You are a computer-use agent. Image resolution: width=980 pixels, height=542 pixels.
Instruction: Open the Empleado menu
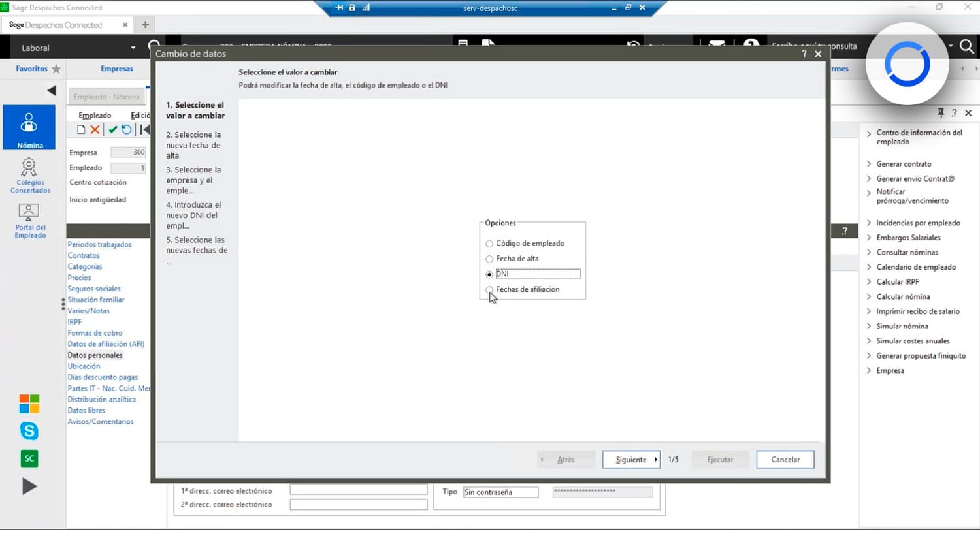(x=94, y=114)
